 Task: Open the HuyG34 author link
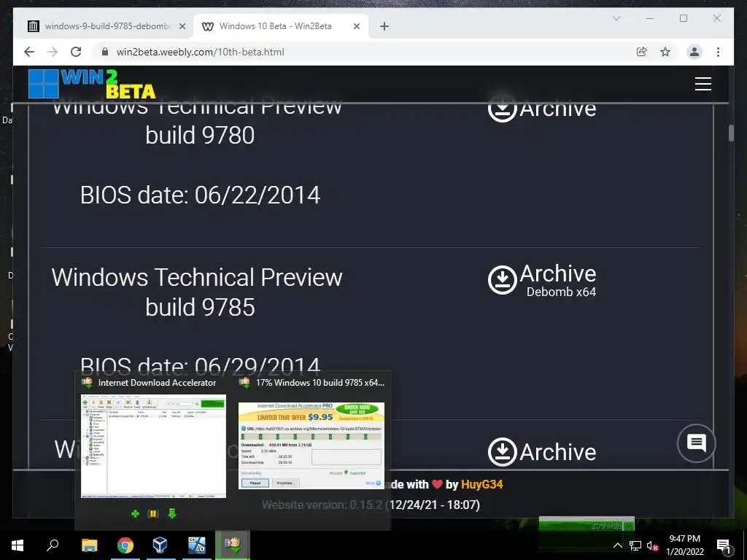pyautogui.click(x=481, y=484)
